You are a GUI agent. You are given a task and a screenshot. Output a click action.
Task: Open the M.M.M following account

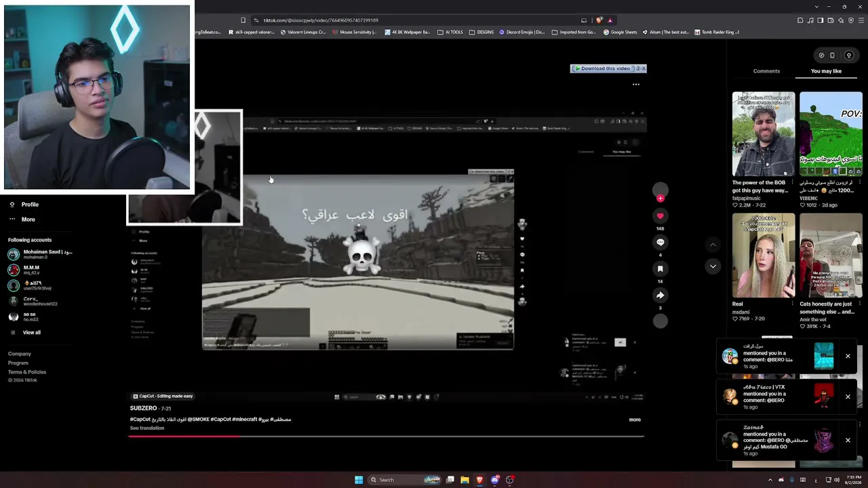pyautogui.click(x=24, y=270)
